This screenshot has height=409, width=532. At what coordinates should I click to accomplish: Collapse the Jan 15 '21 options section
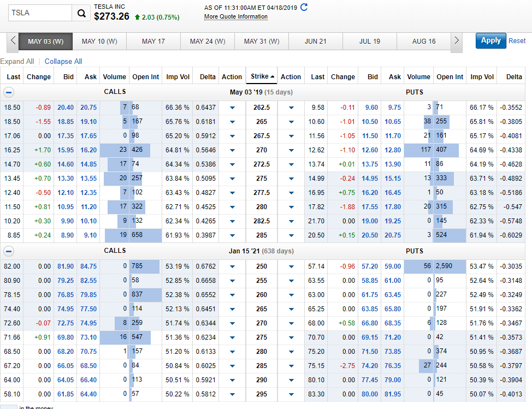point(10,251)
